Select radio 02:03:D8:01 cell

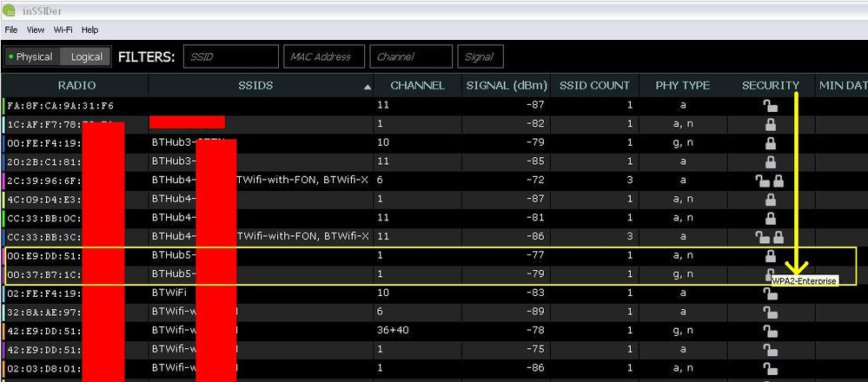pos(44,369)
